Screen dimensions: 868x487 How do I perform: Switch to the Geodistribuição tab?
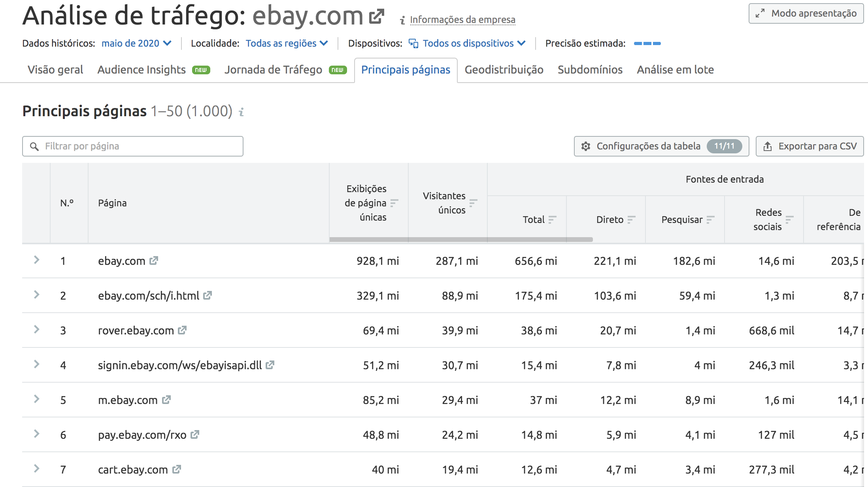click(504, 70)
